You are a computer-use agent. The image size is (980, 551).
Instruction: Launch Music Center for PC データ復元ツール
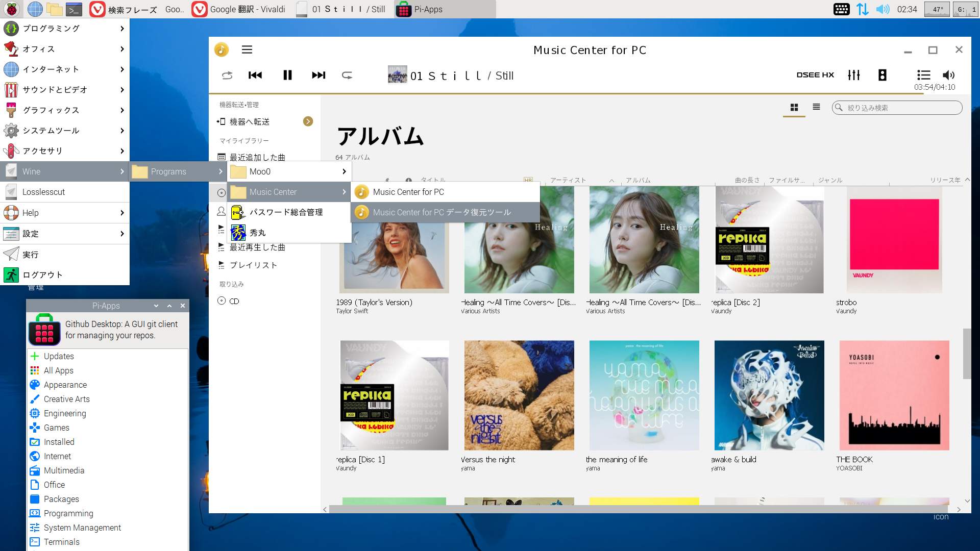tap(445, 212)
